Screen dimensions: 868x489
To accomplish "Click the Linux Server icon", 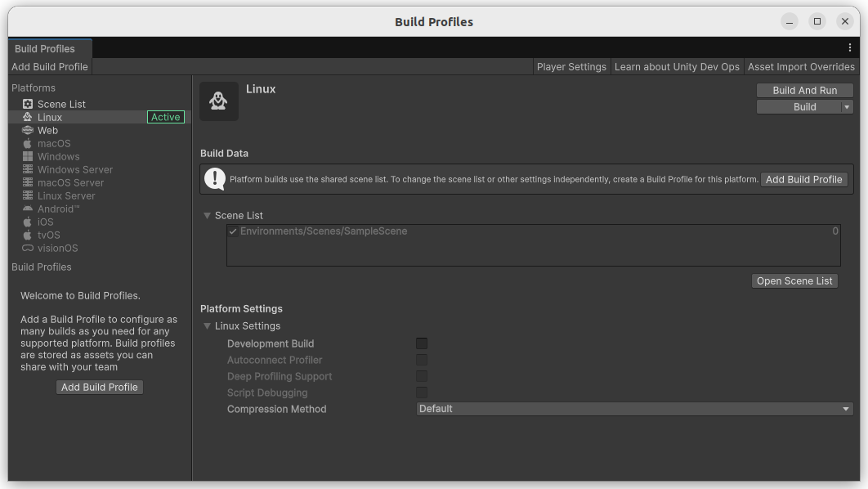I will (x=28, y=195).
